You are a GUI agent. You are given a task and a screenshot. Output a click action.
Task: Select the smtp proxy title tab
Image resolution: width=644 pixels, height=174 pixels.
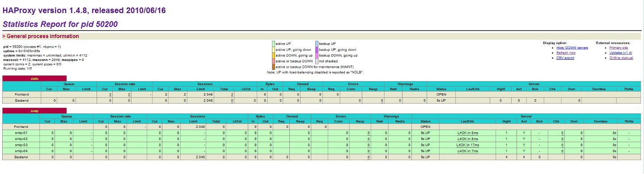tap(34, 110)
